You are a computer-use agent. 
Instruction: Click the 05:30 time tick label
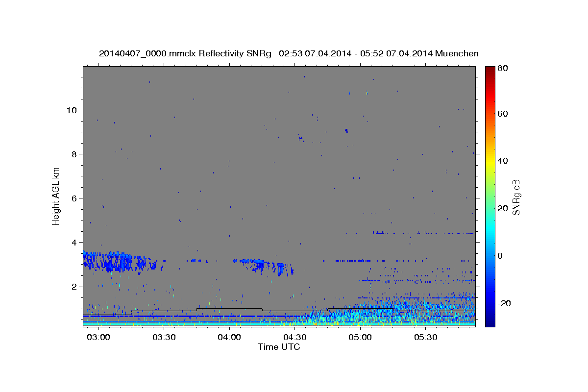[426, 338]
